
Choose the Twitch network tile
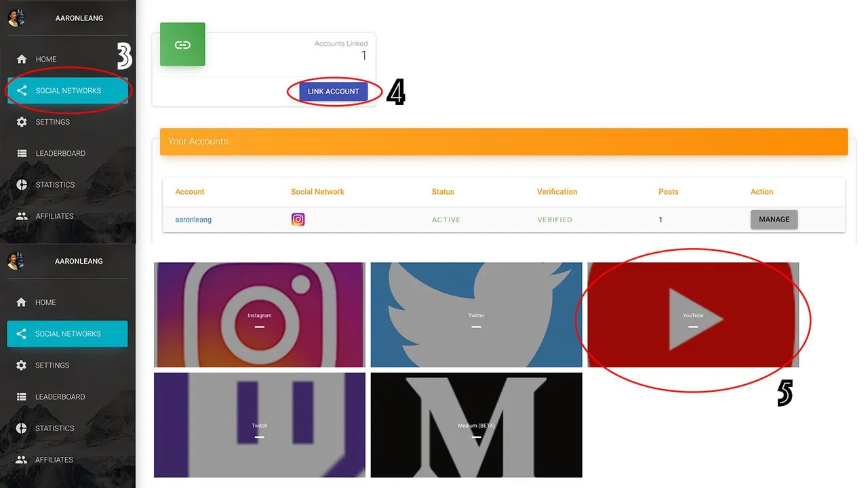coord(259,425)
